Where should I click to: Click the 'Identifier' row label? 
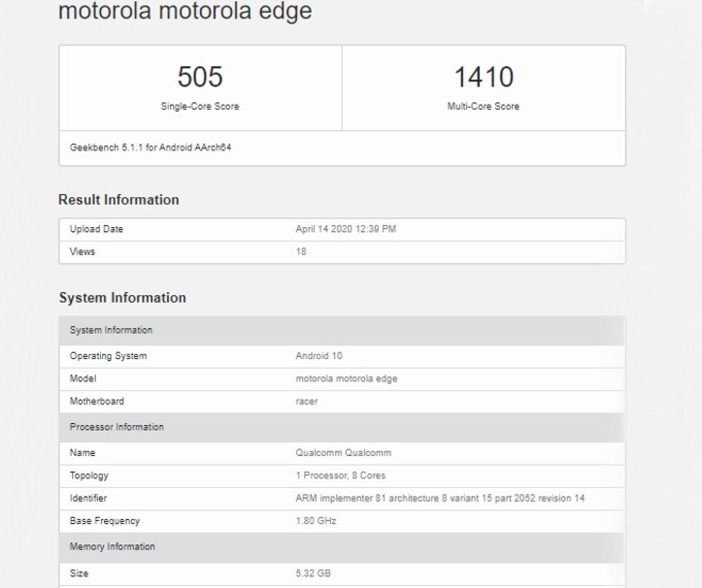(x=88, y=498)
